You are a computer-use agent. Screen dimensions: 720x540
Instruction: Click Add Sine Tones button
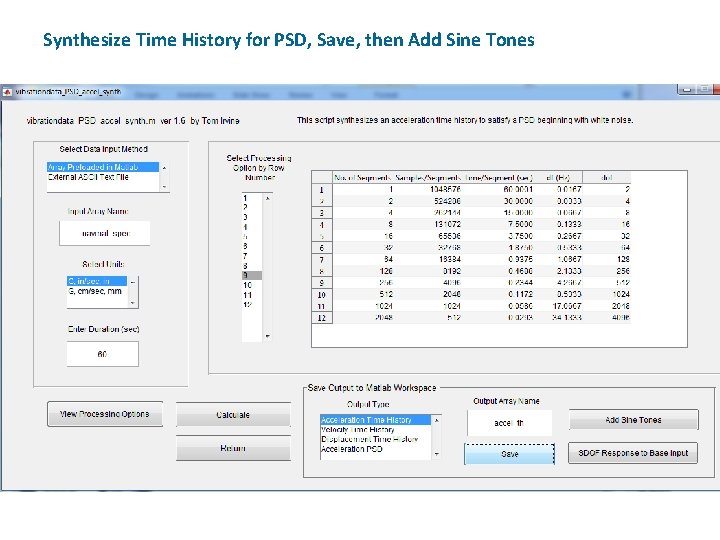click(634, 420)
